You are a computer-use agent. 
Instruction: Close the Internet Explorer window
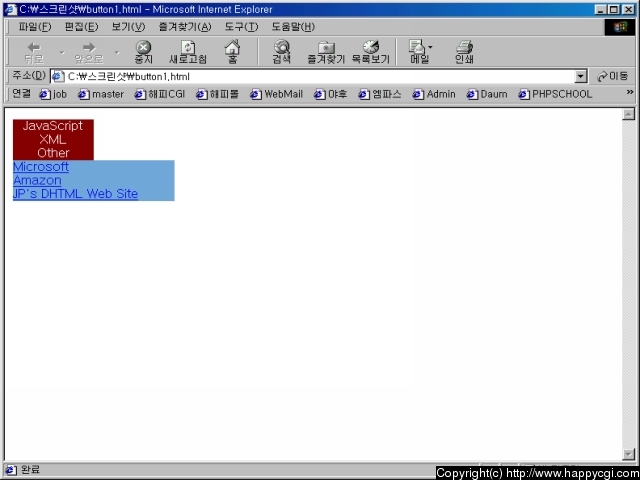pyautogui.click(x=629, y=9)
